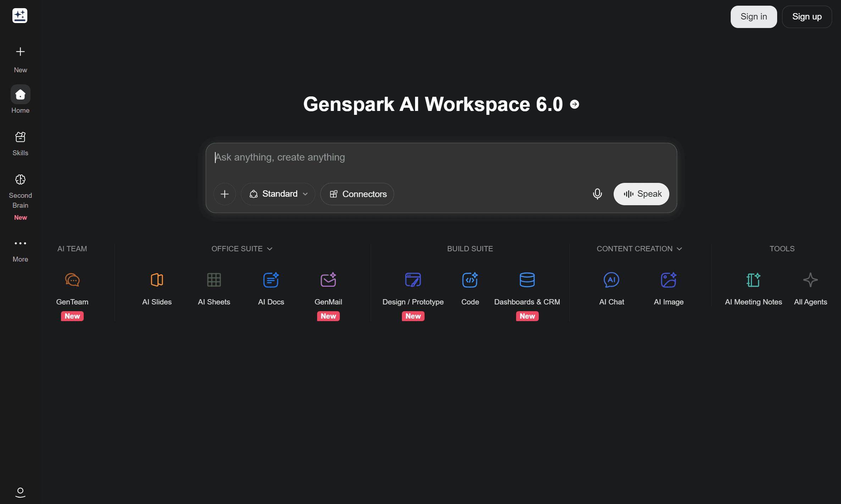Viewport: 841px width, 504px height.
Task: Browse All Agents
Action: pos(810,289)
